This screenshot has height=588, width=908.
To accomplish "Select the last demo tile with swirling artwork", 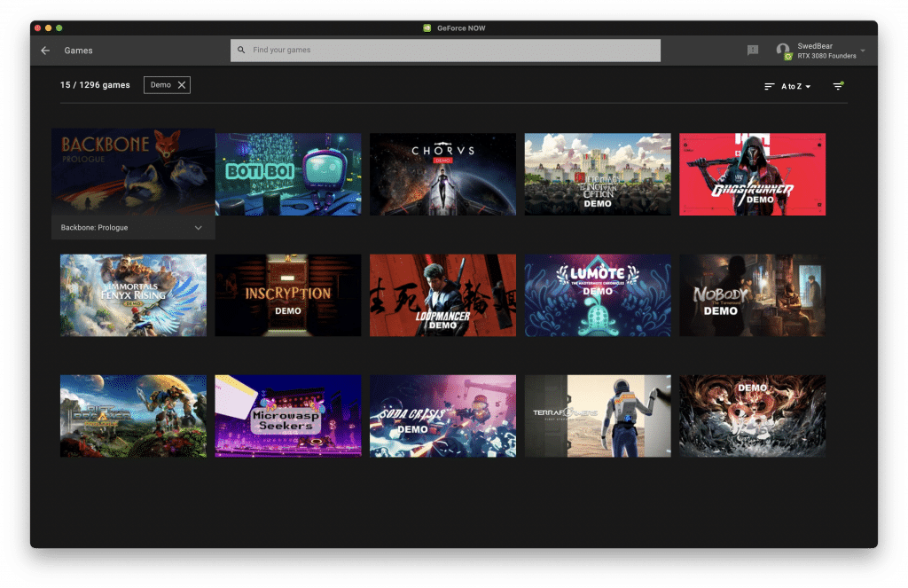I will (x=752, y=416).
